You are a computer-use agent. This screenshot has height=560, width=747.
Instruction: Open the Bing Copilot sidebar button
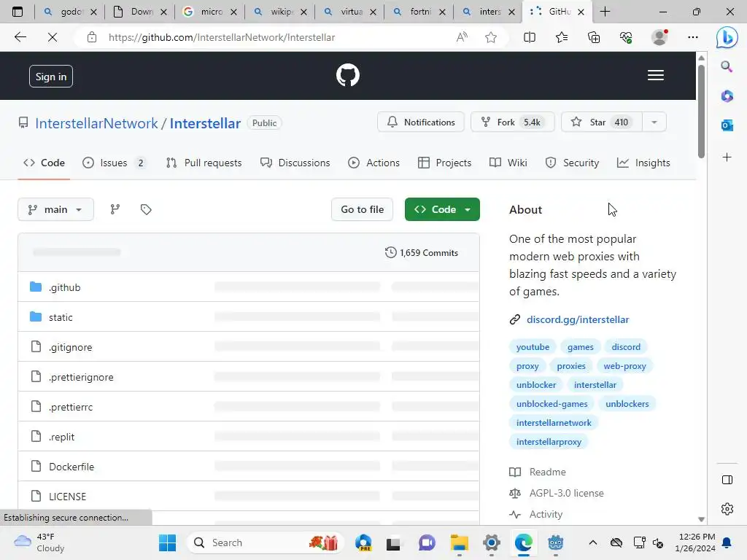point(727,38)
